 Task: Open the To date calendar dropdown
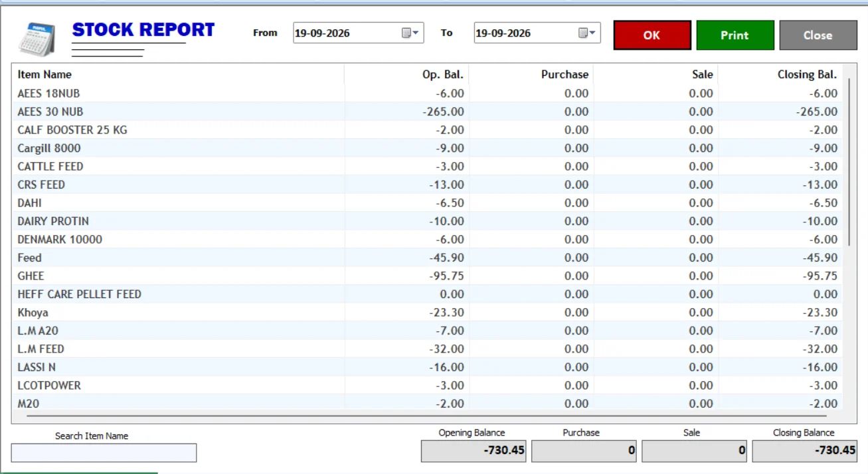point(588,33)
